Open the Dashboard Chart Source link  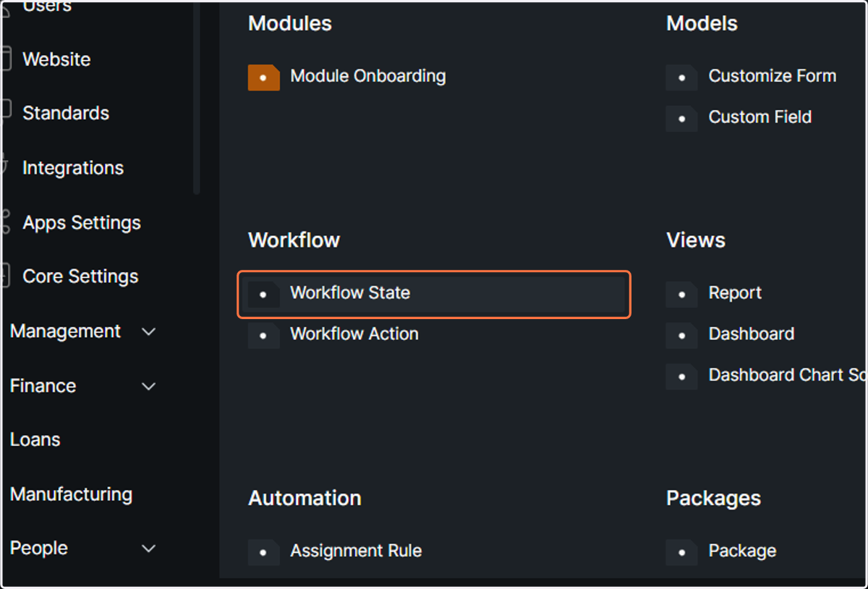(x=787, y=375)
